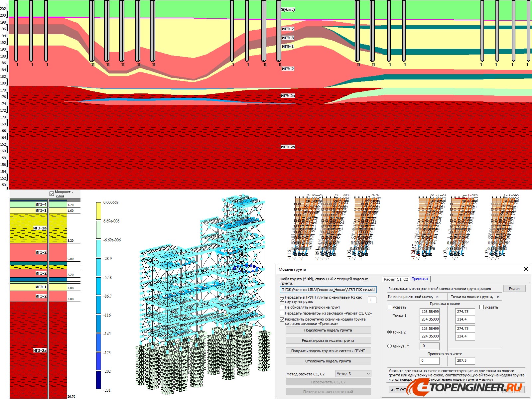This screenshot has height=399, width=532.
Task: Close the Модель грунта dialog
Action: [526, 269]
